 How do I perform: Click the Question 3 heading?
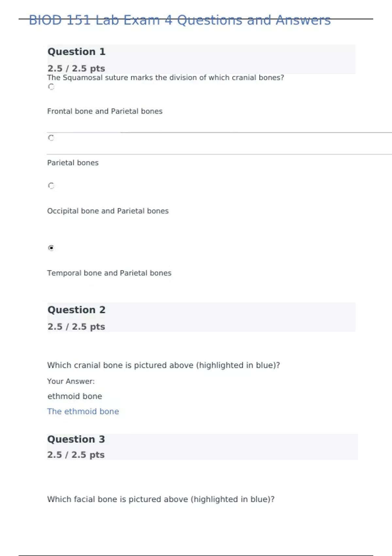pos(76,439)
